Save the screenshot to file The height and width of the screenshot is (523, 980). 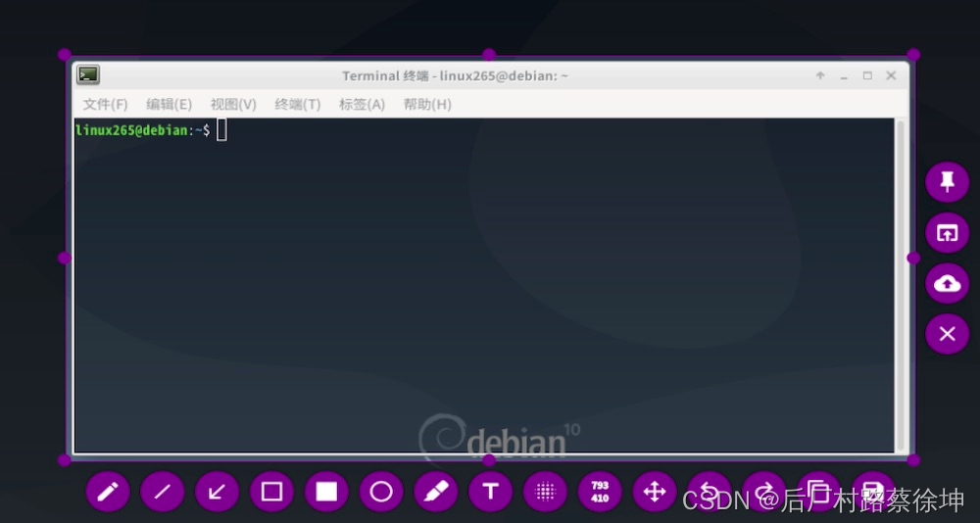[x=873, y=492]
